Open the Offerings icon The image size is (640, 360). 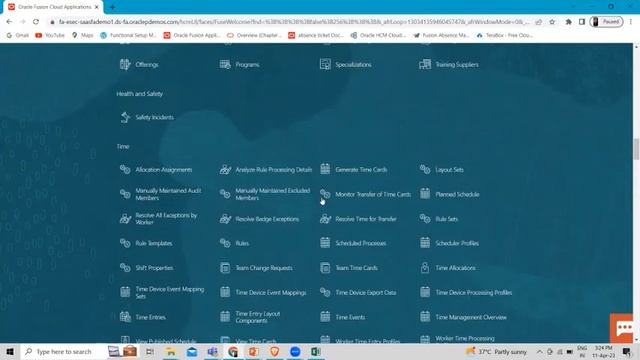coord(125,64)
